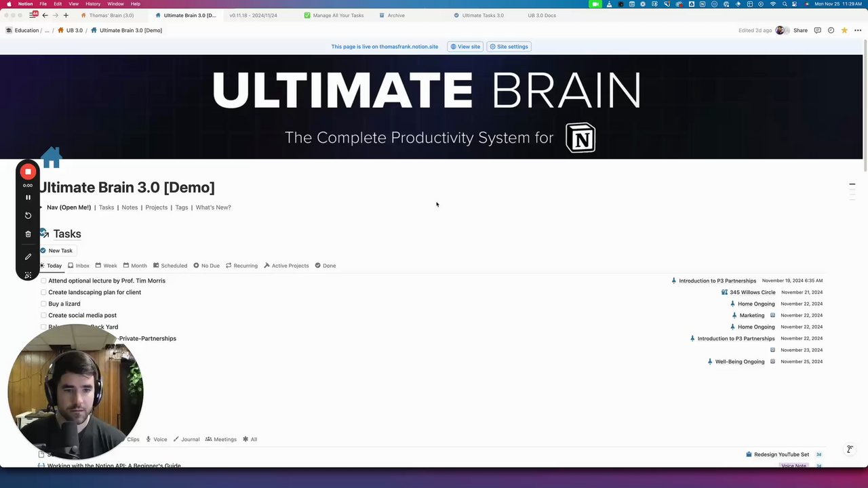Check off Attend optional lecture task
The image size is (868, 488).
[x=43, y=281]
